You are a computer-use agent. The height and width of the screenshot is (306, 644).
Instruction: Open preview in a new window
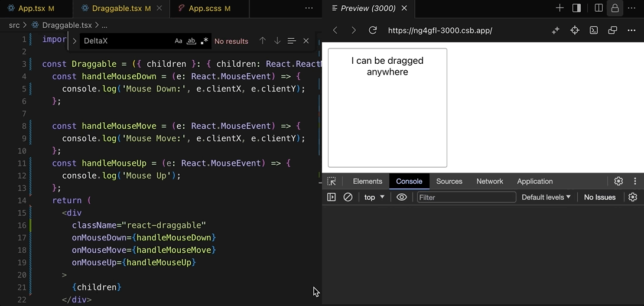(613, 30)
